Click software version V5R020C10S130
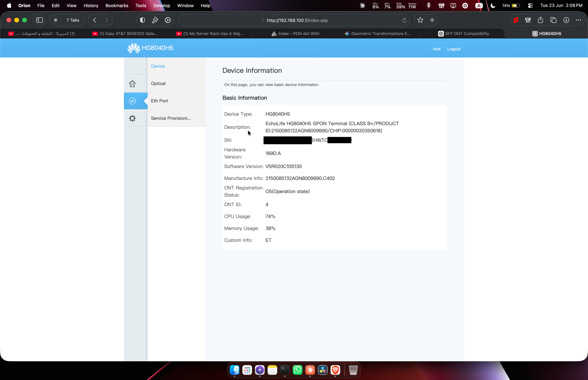Screen dimensions: 588x380 pyautogui.click(x=283, y=166)
